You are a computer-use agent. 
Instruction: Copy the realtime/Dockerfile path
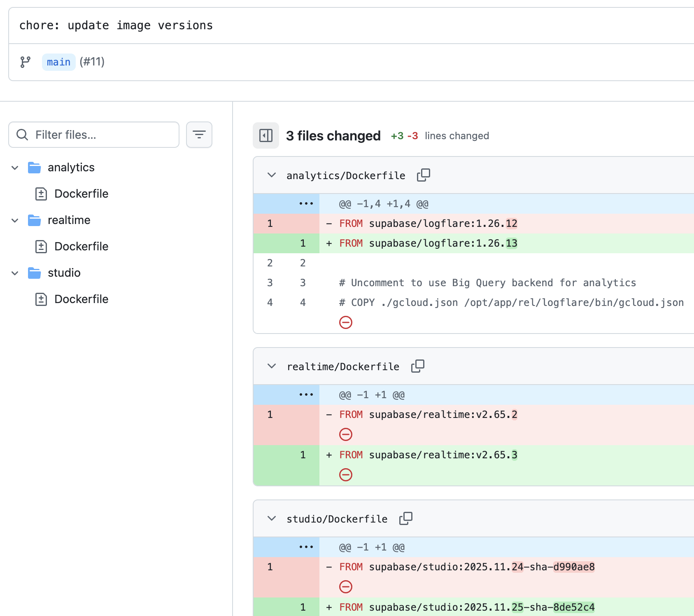click(x=417, y=366)
